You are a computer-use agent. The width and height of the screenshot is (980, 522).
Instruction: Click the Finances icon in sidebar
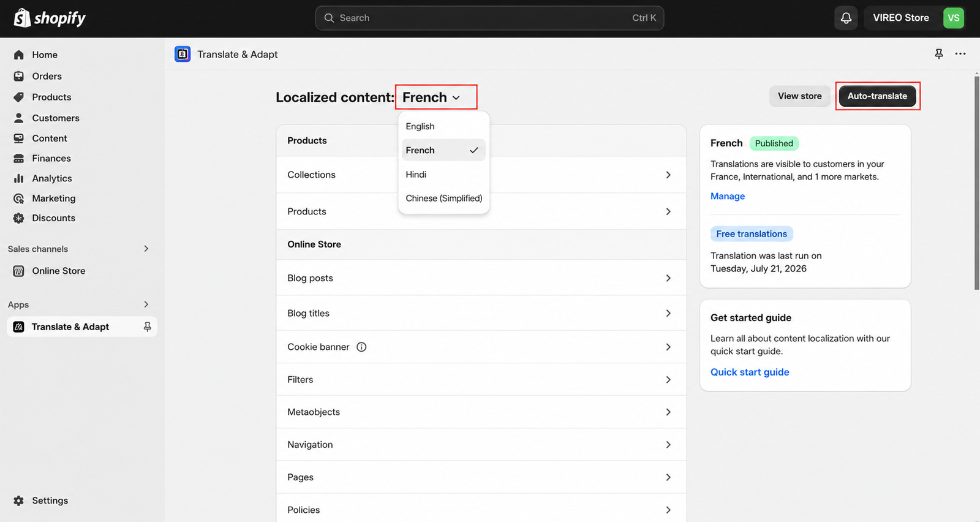[19, 158]
